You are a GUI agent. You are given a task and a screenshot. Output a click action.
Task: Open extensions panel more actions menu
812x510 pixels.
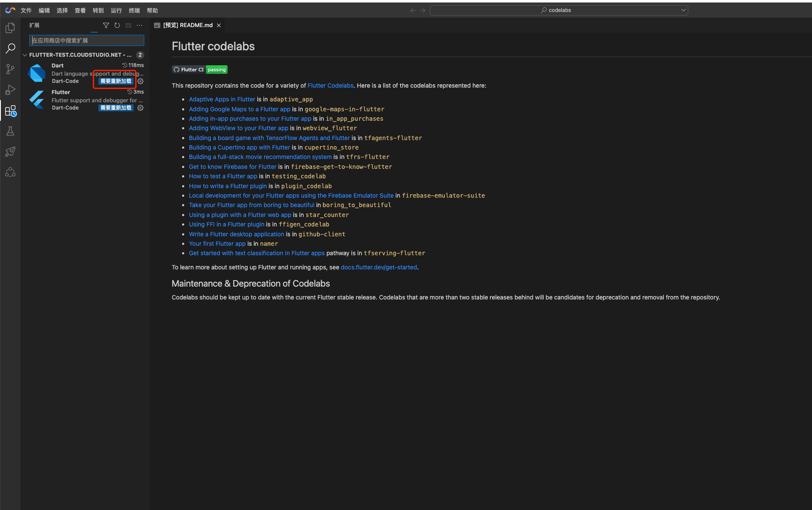pyautogui.click(x=140, y=25)
